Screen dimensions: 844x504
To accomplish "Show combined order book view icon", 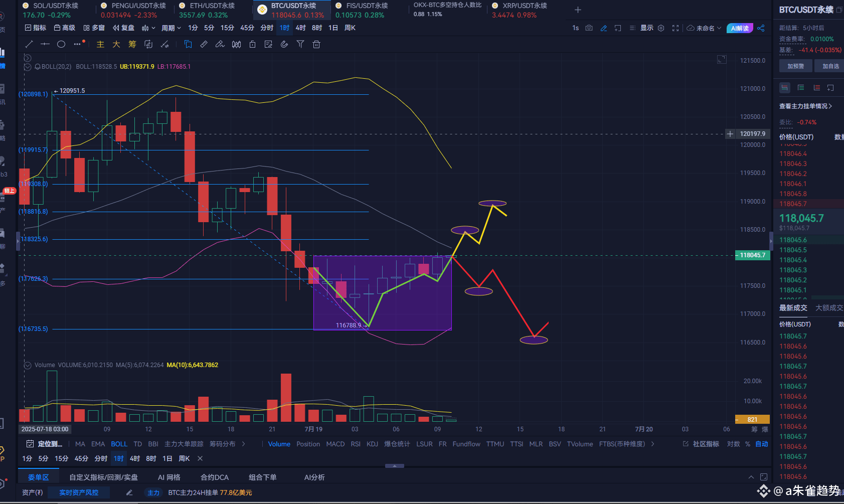I will point(785,88).
